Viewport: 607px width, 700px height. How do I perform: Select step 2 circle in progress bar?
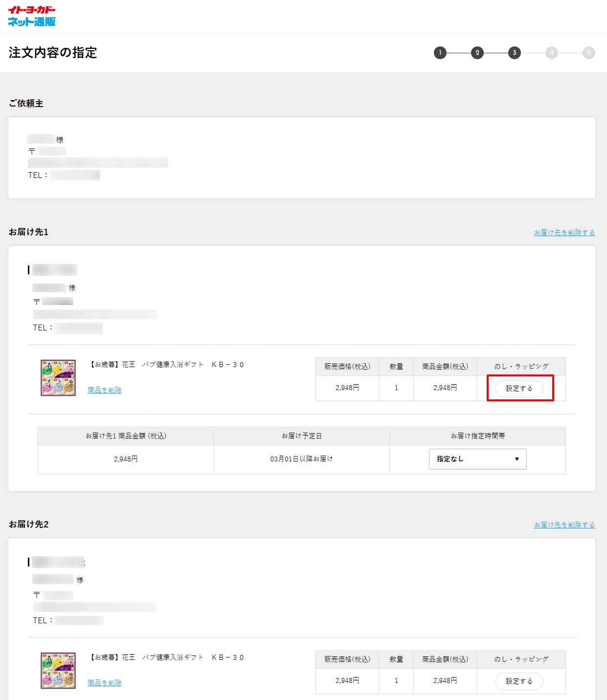pyautogui.click(x=477, y=53)
